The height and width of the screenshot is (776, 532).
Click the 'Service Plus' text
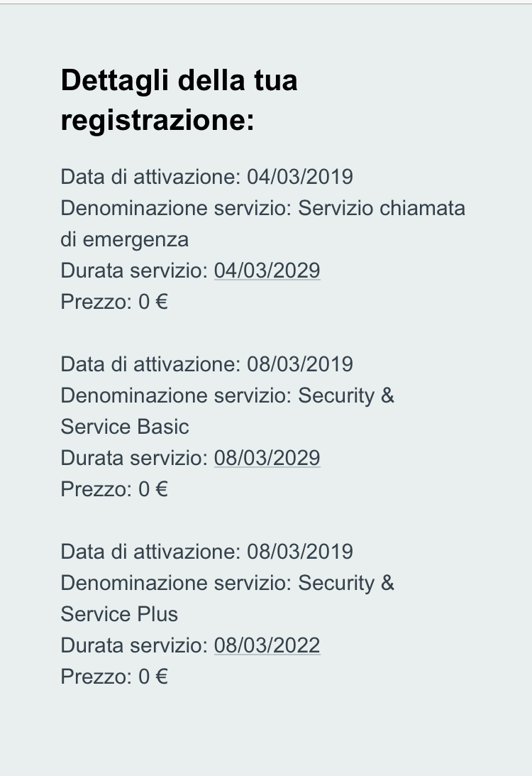[119, 614]
